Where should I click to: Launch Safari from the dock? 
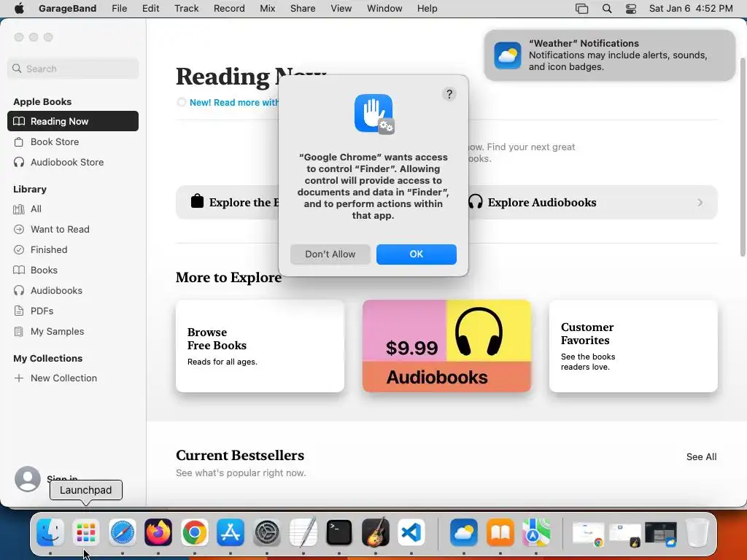coord(123,532)
